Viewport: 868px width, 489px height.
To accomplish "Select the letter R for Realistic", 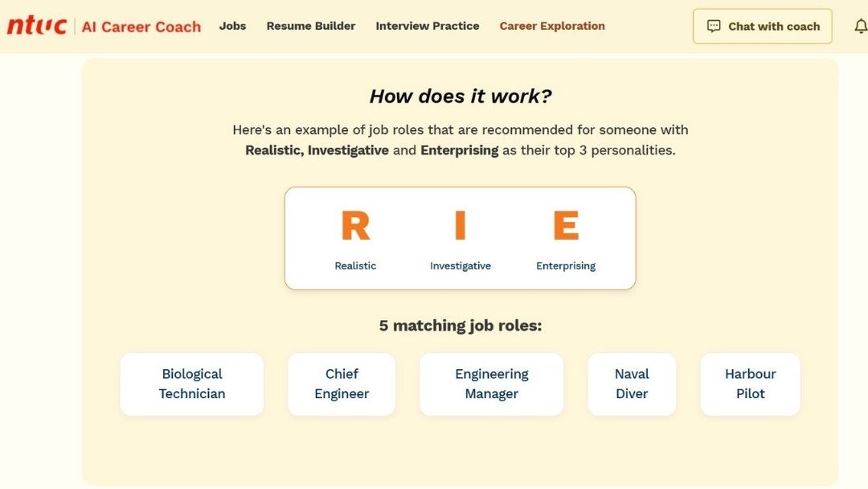I will pyautogui.click(x=354, y=226).
